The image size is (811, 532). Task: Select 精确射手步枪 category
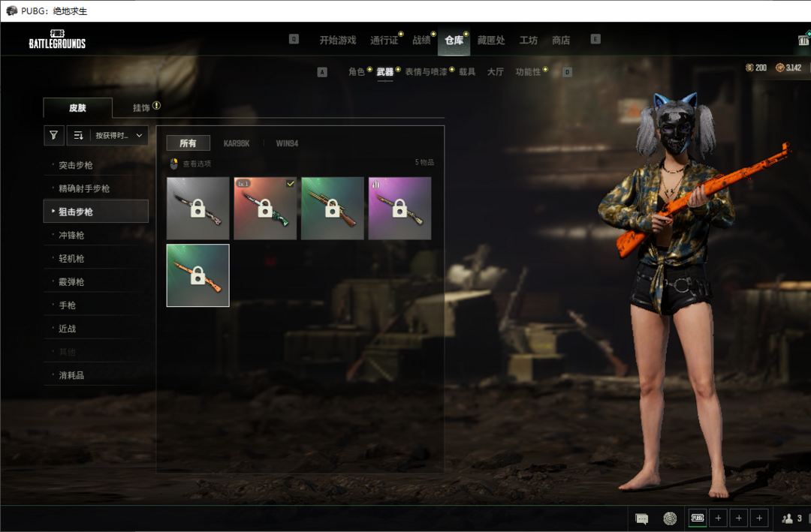point(96,188)
